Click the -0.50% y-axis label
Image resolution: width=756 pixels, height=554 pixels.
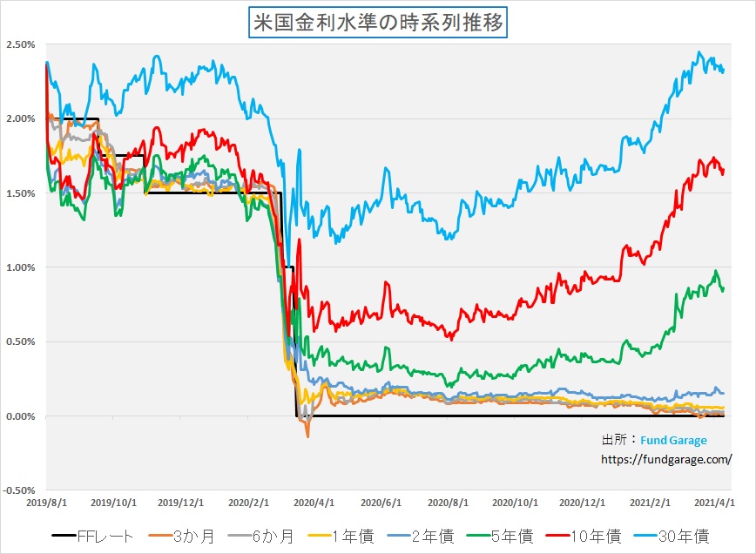click(x=19, y=490)
